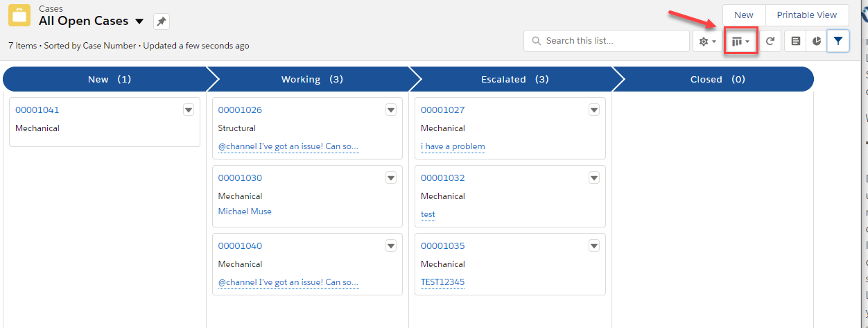Expand actions menu for case 00001040
The image size is (868, 328).
(x=391, y=245)
